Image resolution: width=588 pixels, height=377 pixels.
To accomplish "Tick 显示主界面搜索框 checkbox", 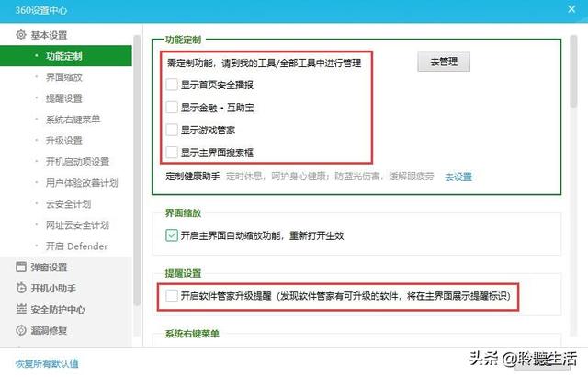I will point(172,153).
